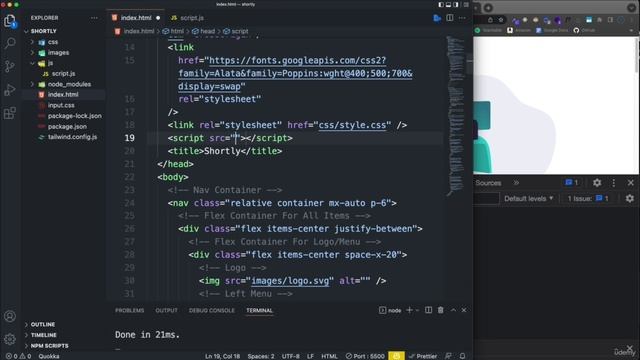The image size is (640, 360).
Task: Expand the Outline section
Action: (43, 324)
